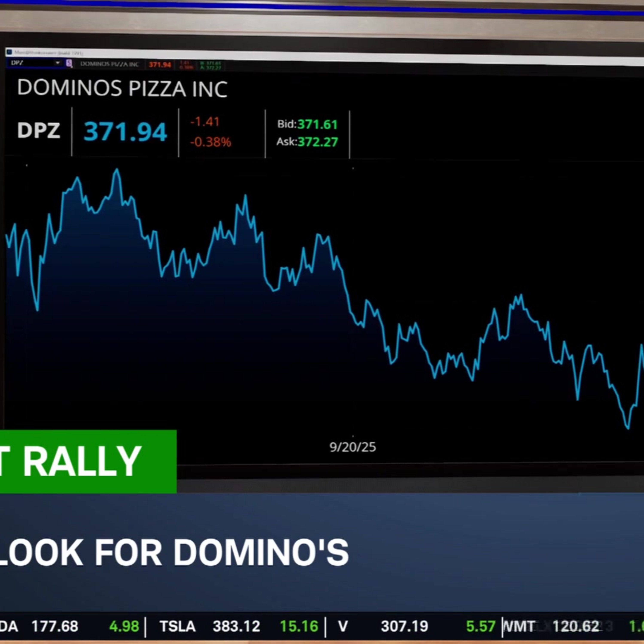Open the DPZ symbol dropdown arrow

point(58,63)
